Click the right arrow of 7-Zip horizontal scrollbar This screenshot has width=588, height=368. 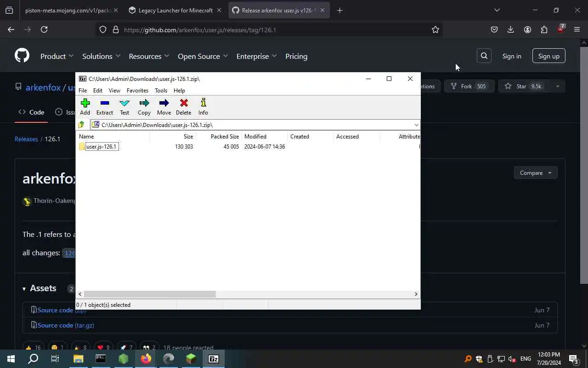(x=416, y=294)
